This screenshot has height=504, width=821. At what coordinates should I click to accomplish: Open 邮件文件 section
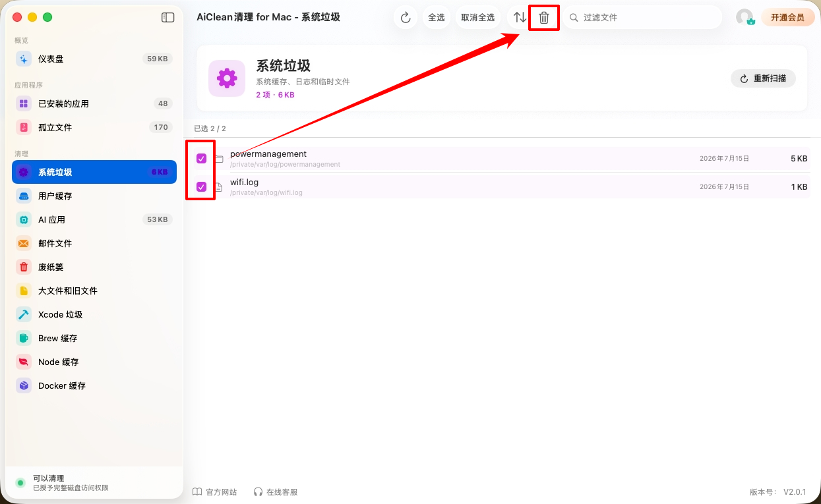point(94,243)
